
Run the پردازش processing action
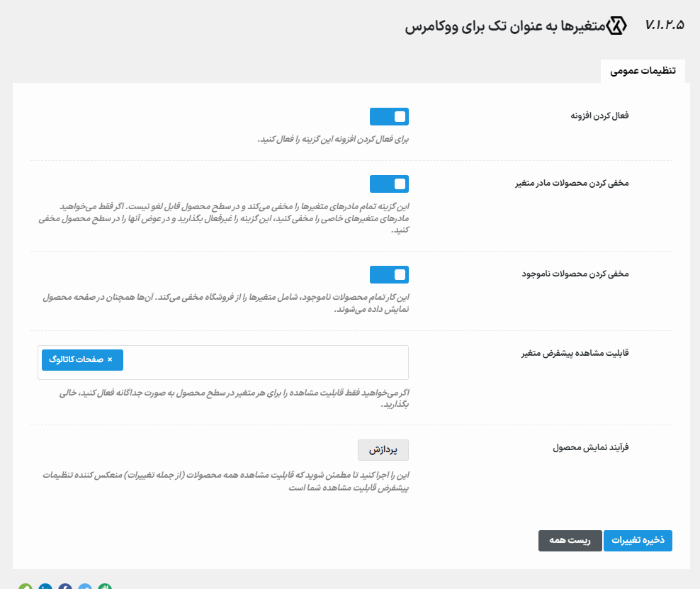click(x=383, y=449)
